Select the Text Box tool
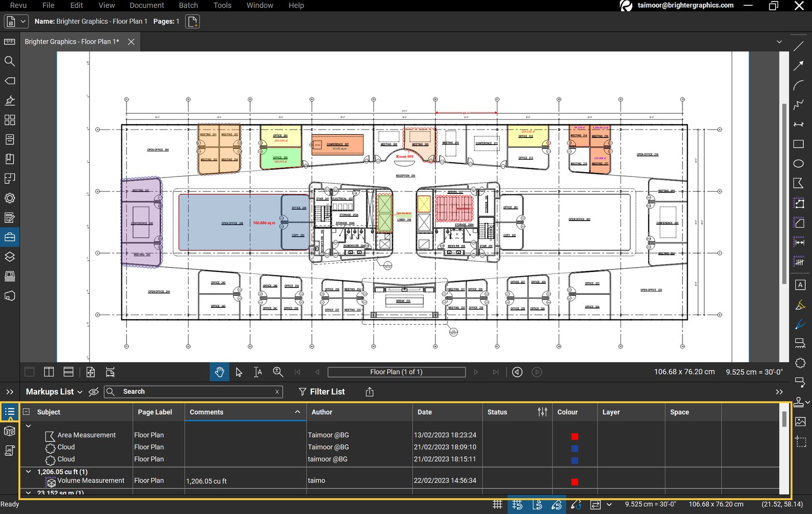Screen dimensions: 812x514 [800, 285]
